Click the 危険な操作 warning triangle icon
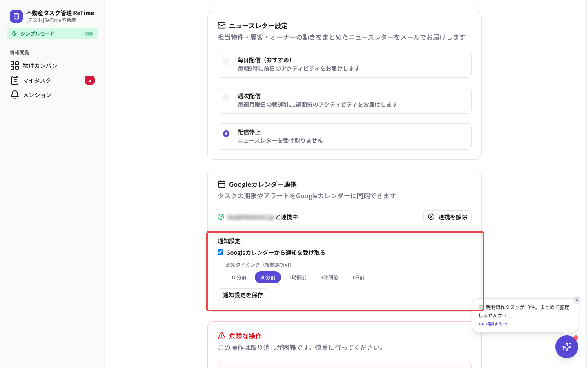The width and height of the screenshot is (588, 368). [222, 336]
